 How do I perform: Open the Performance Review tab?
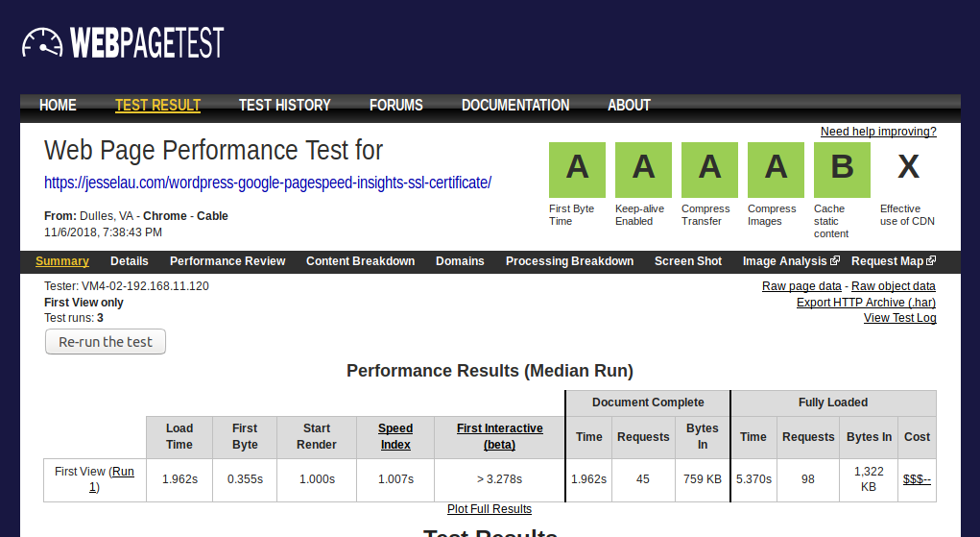pyautogui.click(x=227, y=261)
